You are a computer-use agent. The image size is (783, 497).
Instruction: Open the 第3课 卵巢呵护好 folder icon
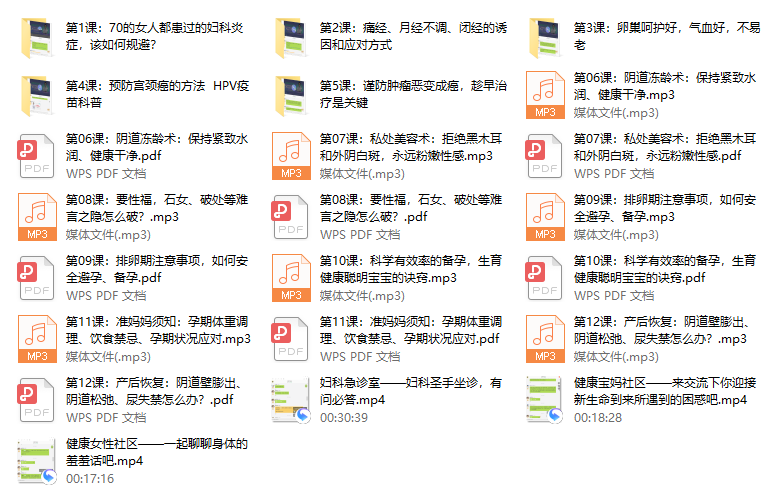click(x=545, y=38)
